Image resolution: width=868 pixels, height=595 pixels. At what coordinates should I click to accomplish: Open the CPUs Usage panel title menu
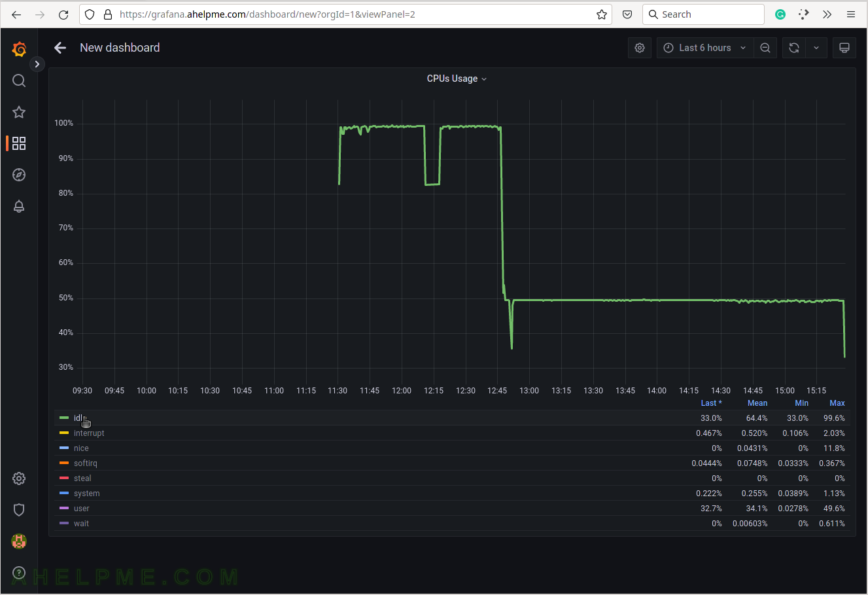point(457,79)
